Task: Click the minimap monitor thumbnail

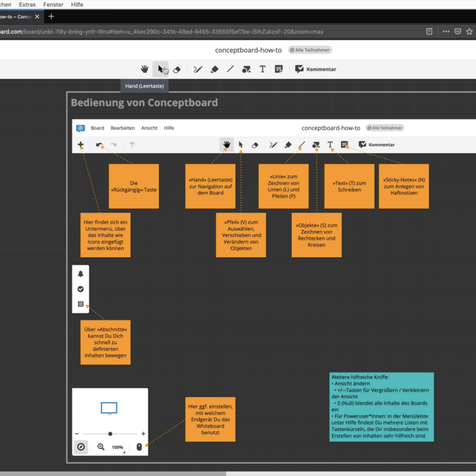Action: [109, 408]
